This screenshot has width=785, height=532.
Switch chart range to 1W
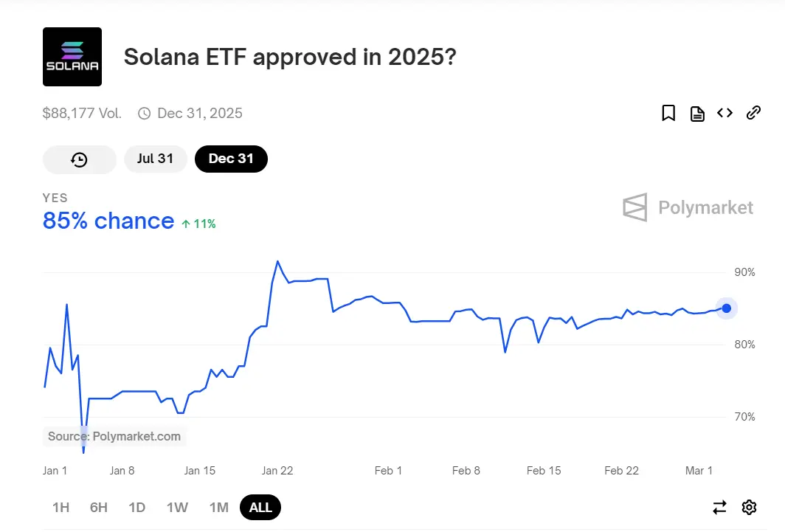pos(177,507)
